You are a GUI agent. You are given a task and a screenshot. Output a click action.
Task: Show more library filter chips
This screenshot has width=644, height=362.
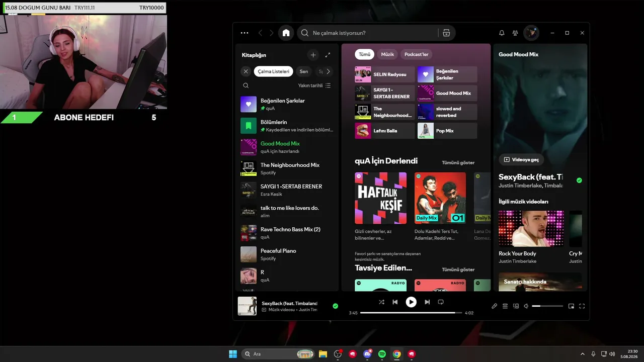click(328, 71)
